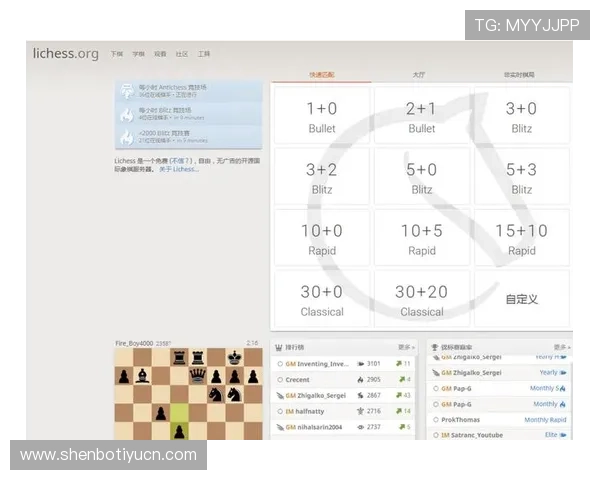Click the Antichess tournament icon

click(127, 91)
